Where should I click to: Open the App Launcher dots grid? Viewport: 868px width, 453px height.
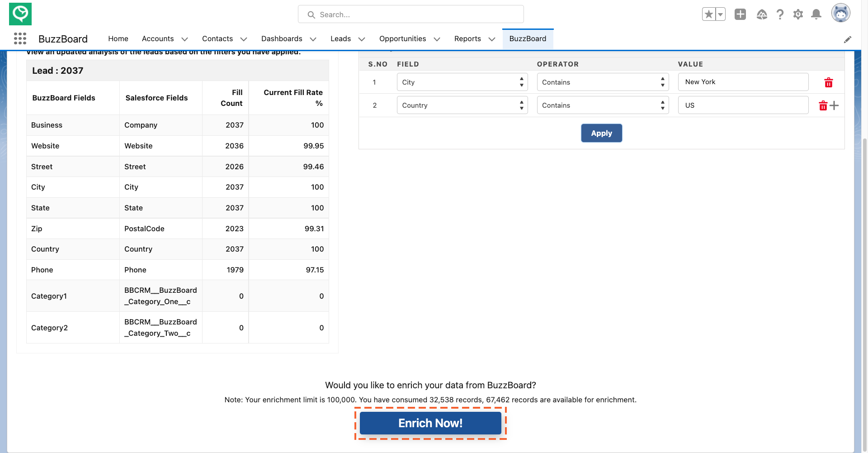point(20,38)
